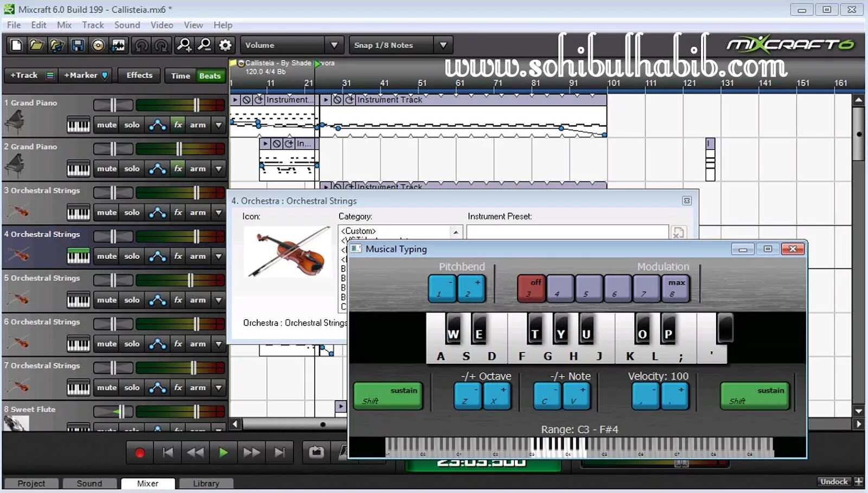Open a project using the folder icon
868x493 pixels.
click(x=36, y=45)
